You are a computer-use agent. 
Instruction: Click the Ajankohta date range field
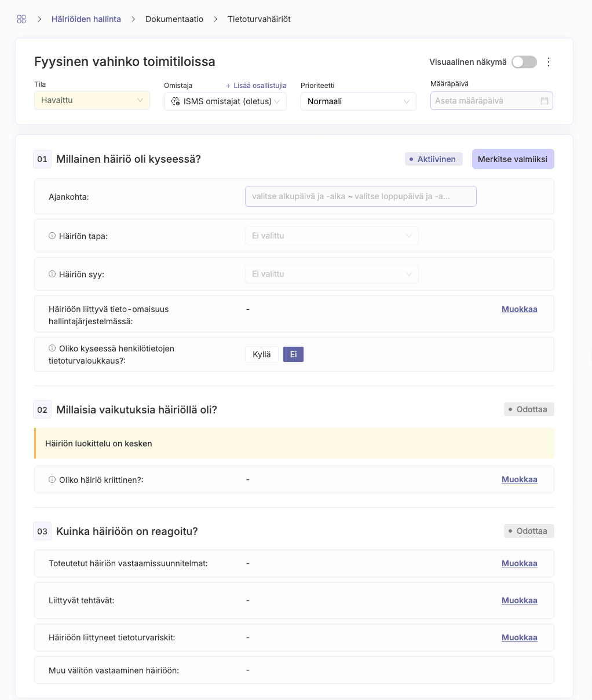pyautogui.click(x=361, y=196)
